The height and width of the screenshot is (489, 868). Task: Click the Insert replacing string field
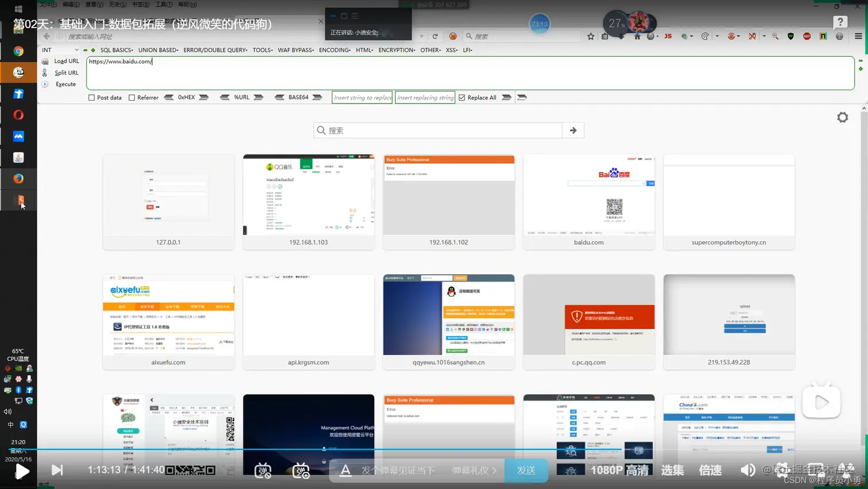(x=425, y=98)
